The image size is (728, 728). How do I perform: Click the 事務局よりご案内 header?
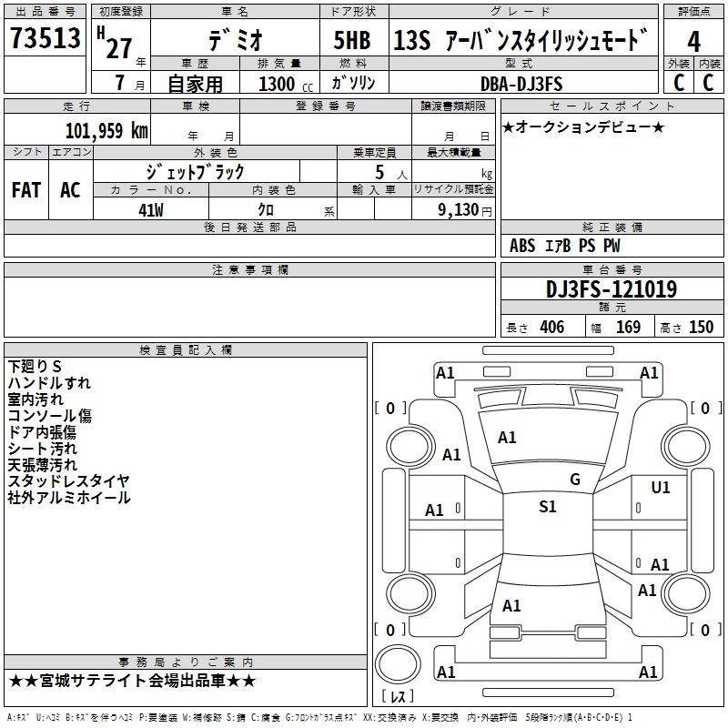pos(186,662)
